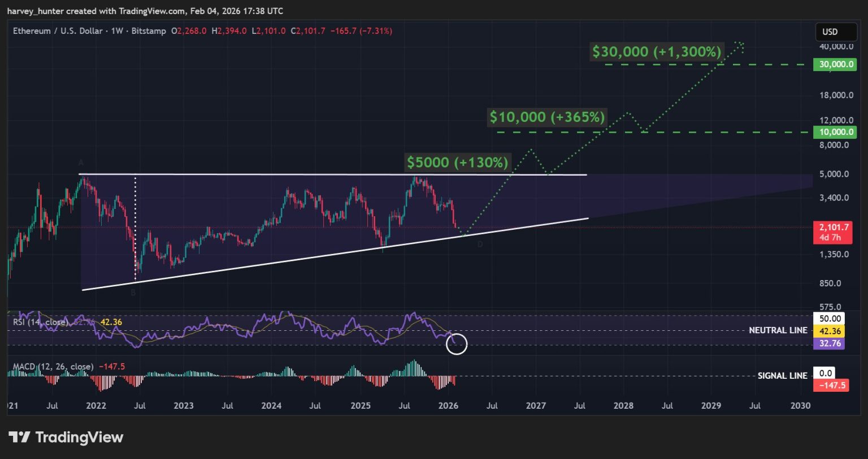The image size is (868, 459).
Task: Open the USD currency selector
Action: click(830, 32)
